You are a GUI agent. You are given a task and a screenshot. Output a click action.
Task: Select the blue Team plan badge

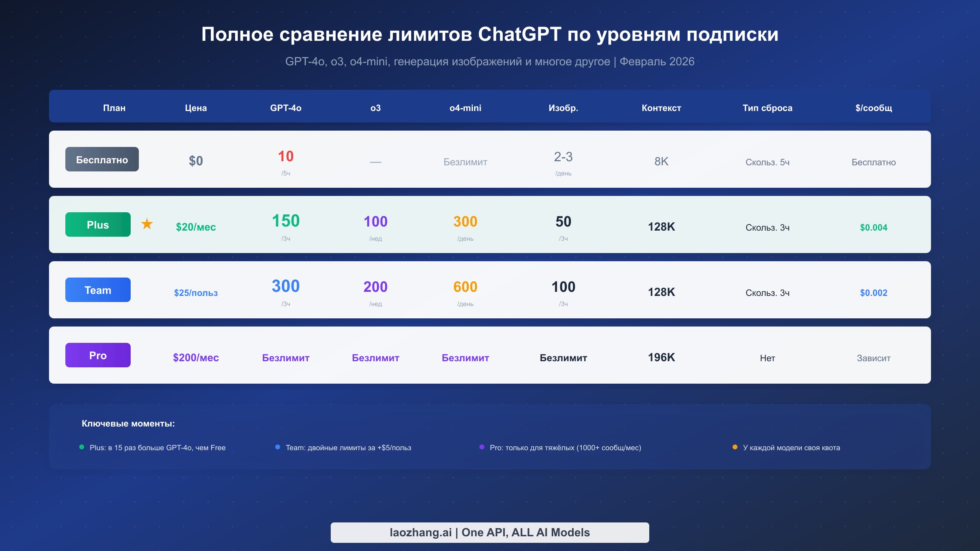click(98, 290)
